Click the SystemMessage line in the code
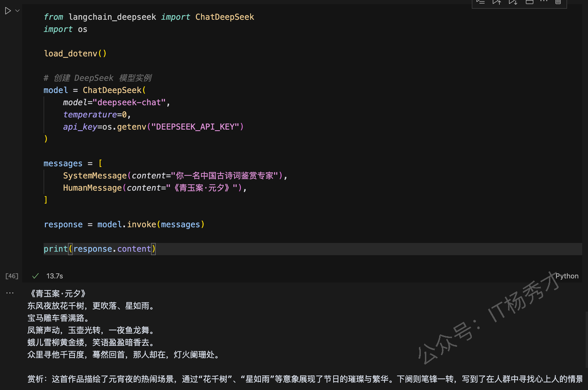Viewport: 588px width, 390px height. [x=175, y=176]
